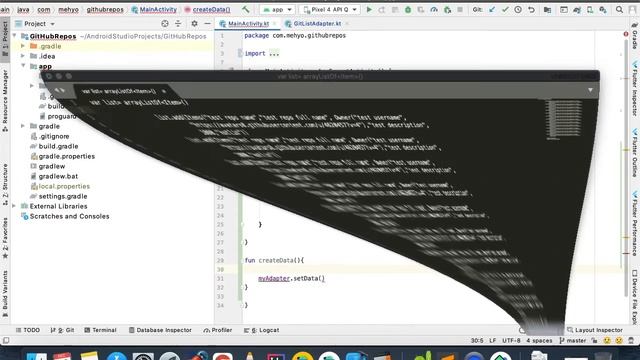
Task: Click Sync Project with Gradle Files icon
Action: click(577, 9)
